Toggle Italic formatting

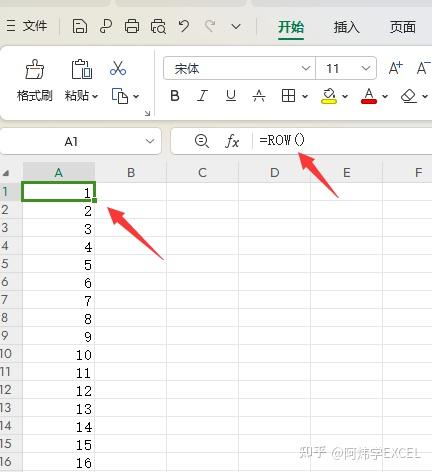(202, 96)
